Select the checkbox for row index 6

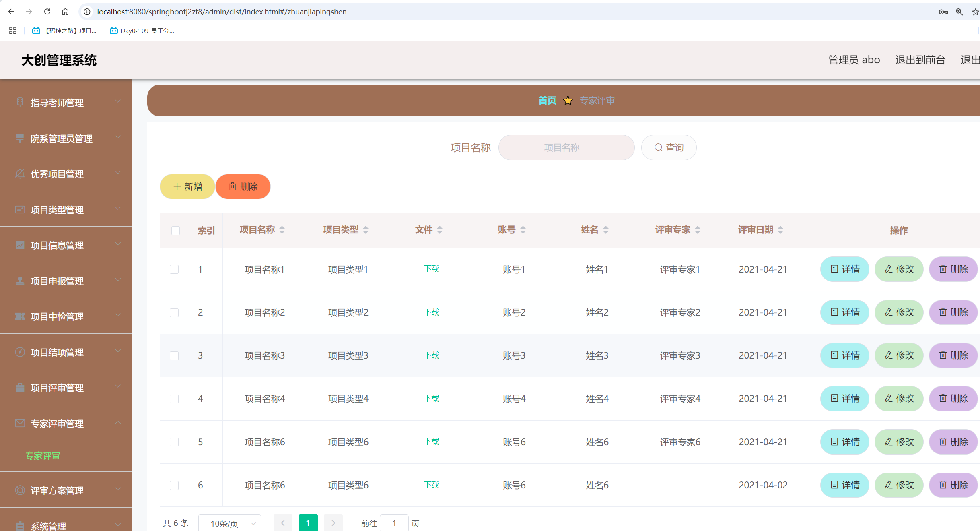coord(174,486)
